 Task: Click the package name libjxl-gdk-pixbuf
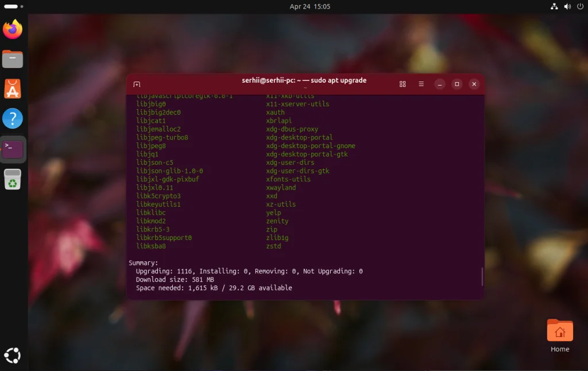168,179
